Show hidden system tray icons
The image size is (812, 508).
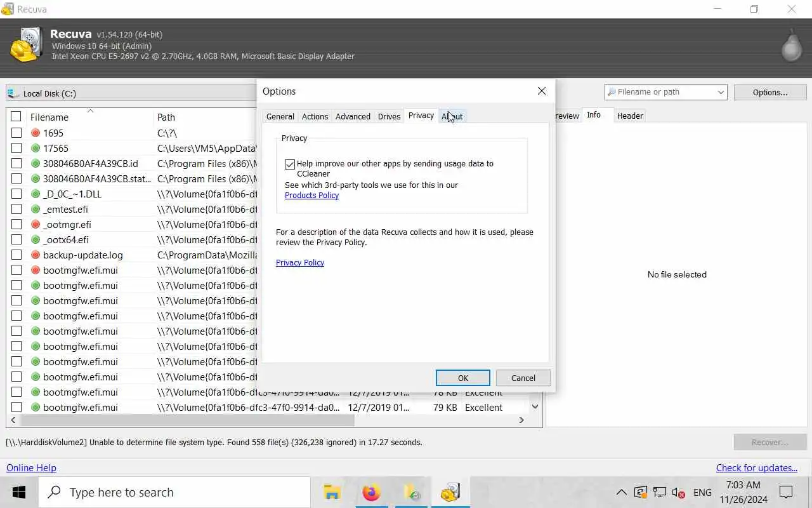click(x=622, y=492)
